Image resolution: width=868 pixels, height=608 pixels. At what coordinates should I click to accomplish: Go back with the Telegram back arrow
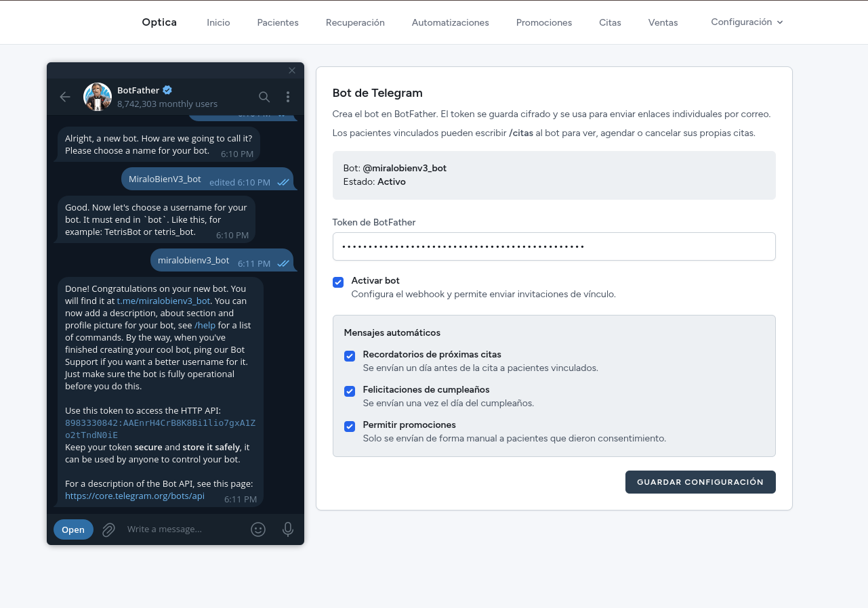pos(65,97)
